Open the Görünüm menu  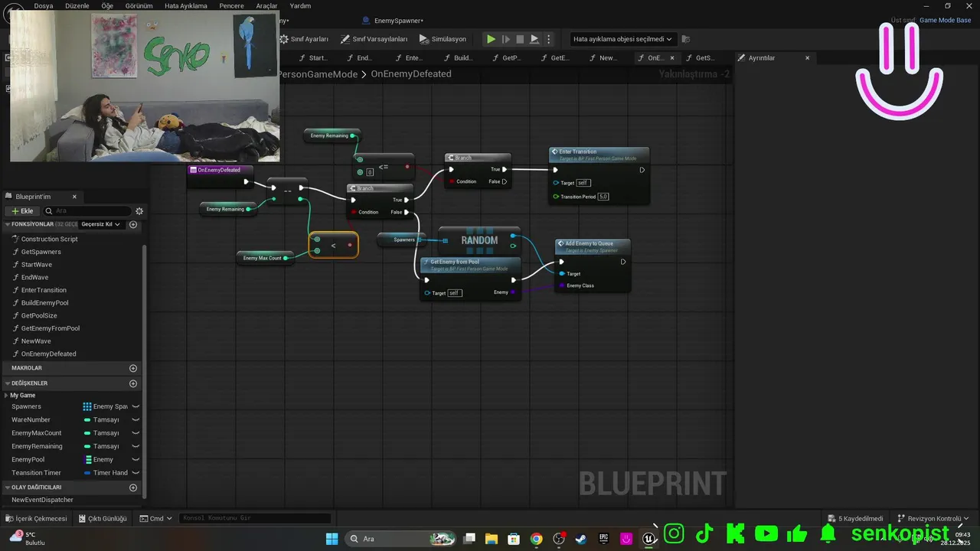[139, 5]
